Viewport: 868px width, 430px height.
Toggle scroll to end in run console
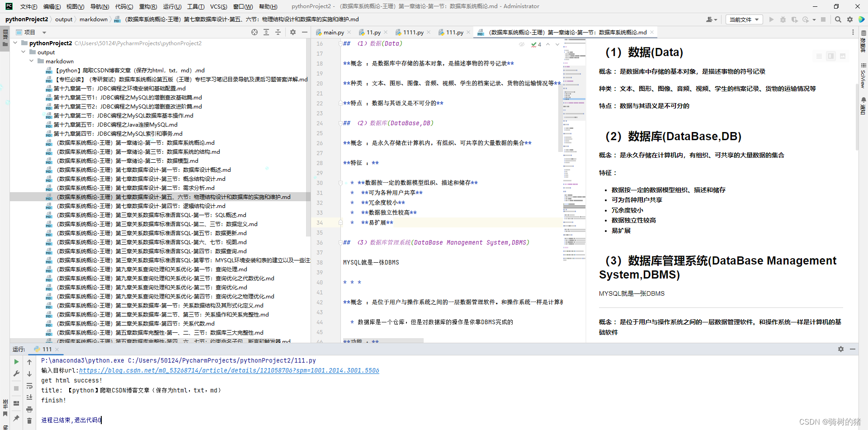click(x=29, y=397)
